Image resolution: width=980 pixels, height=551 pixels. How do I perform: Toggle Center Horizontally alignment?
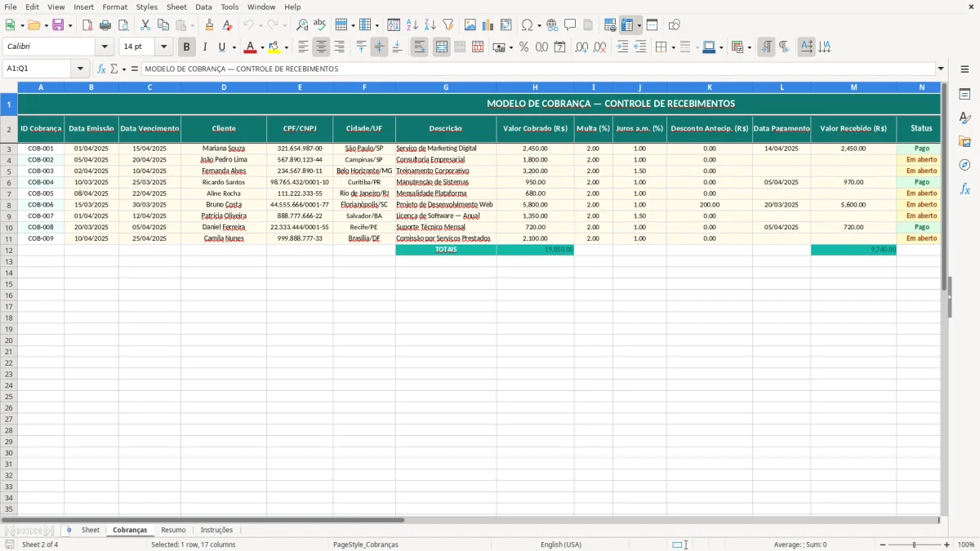pyautogui.click(x=321, y=47)
